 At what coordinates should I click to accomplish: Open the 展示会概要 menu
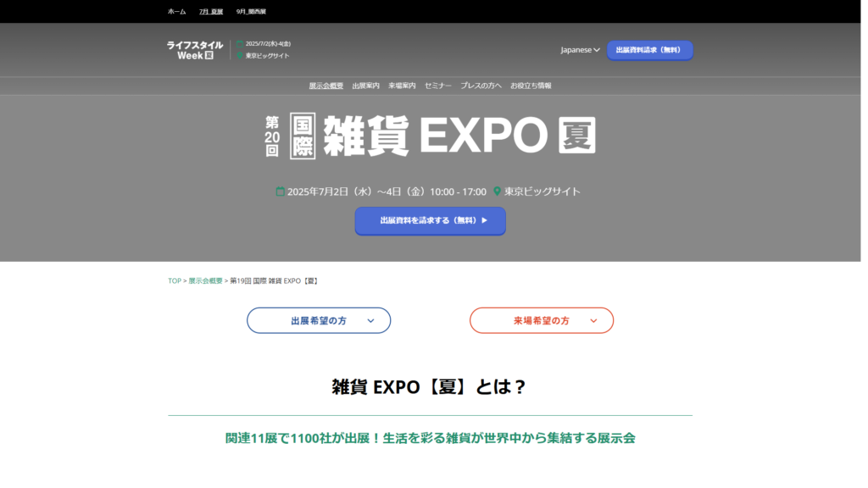(x=326, y=86)
